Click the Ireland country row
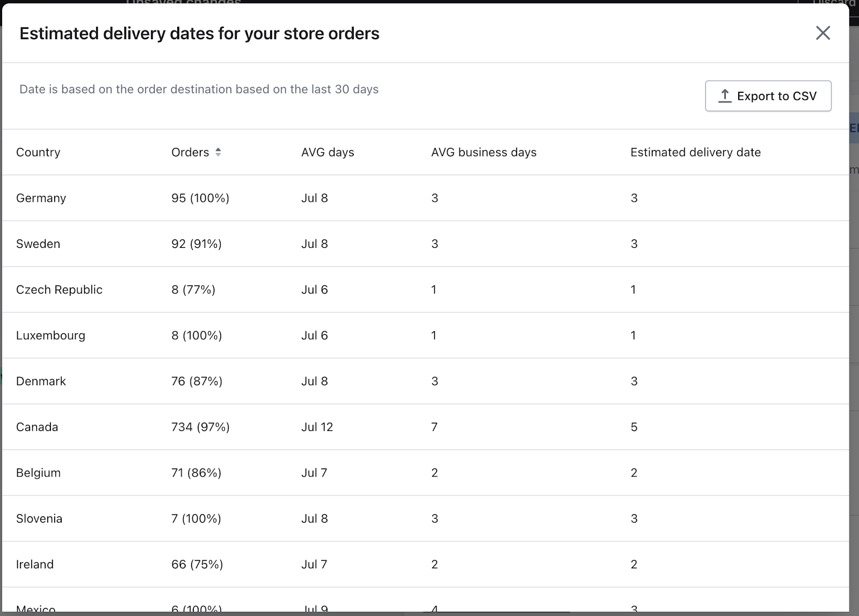The height and width of the screenshot is (616, 859). click(35, 564)
